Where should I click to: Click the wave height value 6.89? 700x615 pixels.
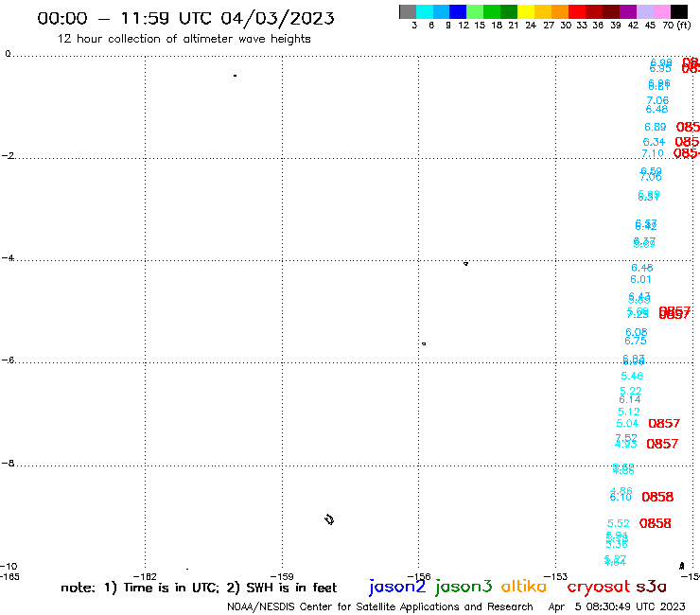(x=655, y=128)
